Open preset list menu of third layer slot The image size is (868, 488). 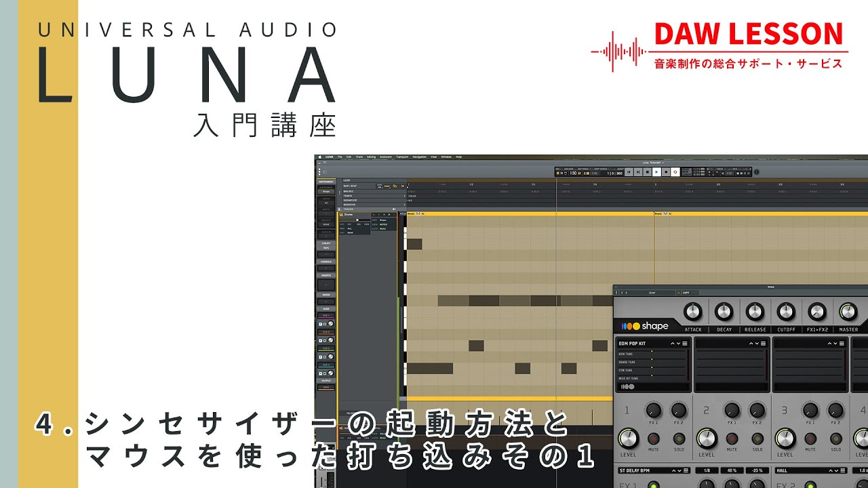point(843,344)
